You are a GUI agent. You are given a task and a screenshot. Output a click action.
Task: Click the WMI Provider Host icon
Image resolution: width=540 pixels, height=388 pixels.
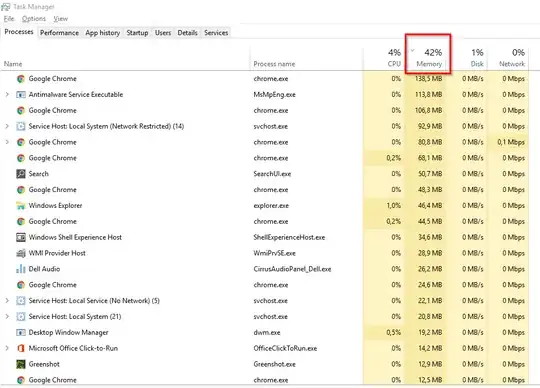[x=21, y=253]
